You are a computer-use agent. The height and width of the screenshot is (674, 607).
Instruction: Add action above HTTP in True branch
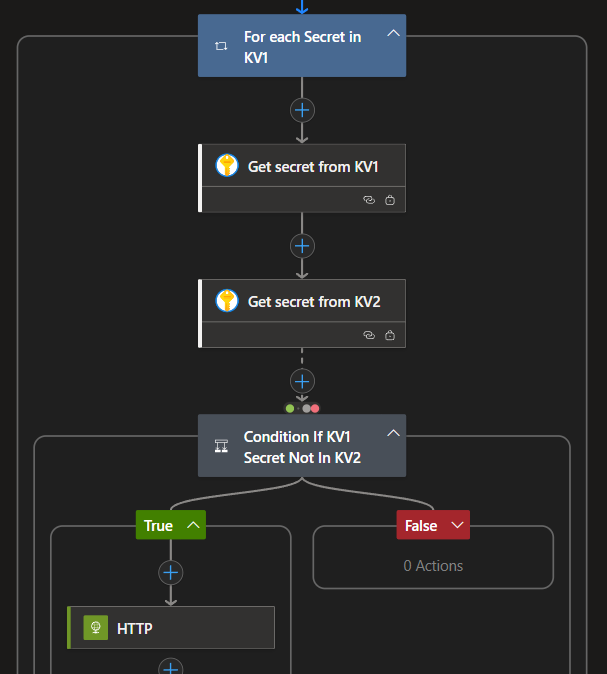[x=171, y=572]
